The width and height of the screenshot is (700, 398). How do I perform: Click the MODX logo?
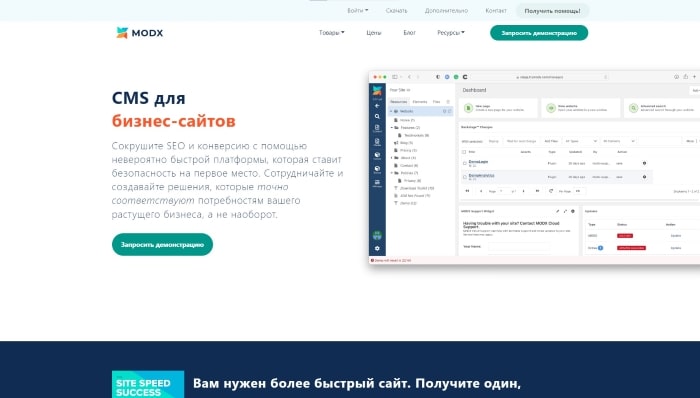(140, 33)
